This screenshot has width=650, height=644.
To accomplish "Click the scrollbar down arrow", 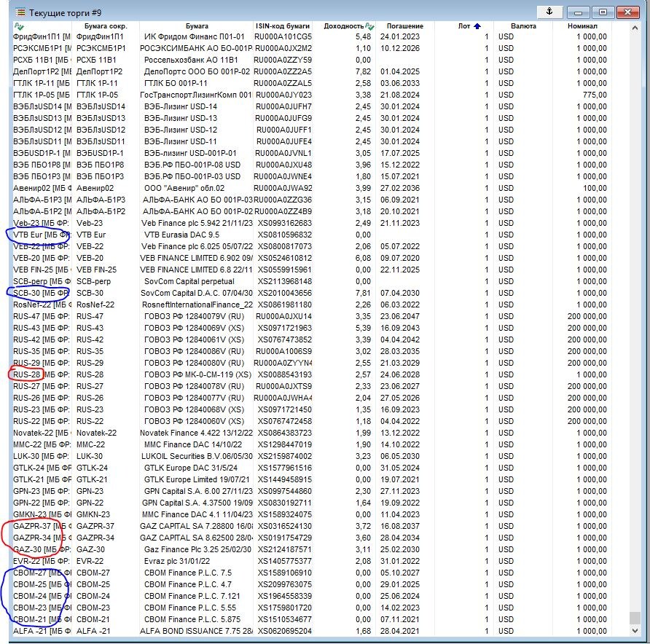I will click(x=635, y=631).
